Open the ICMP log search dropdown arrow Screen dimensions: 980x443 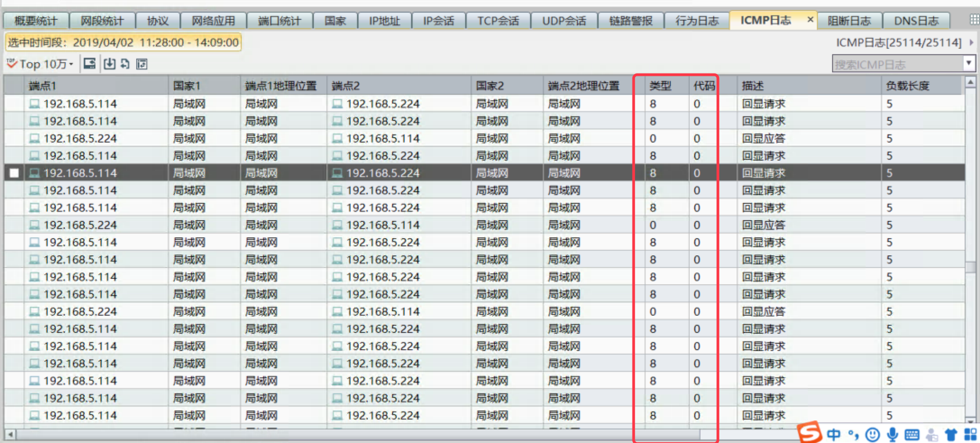coord(969,63)
